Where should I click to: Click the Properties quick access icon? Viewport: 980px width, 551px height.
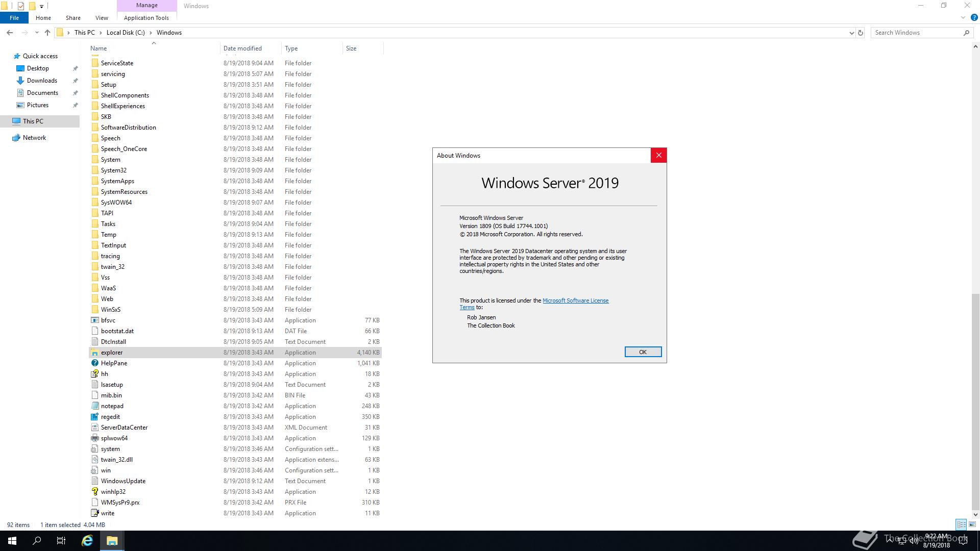point(20,6)
